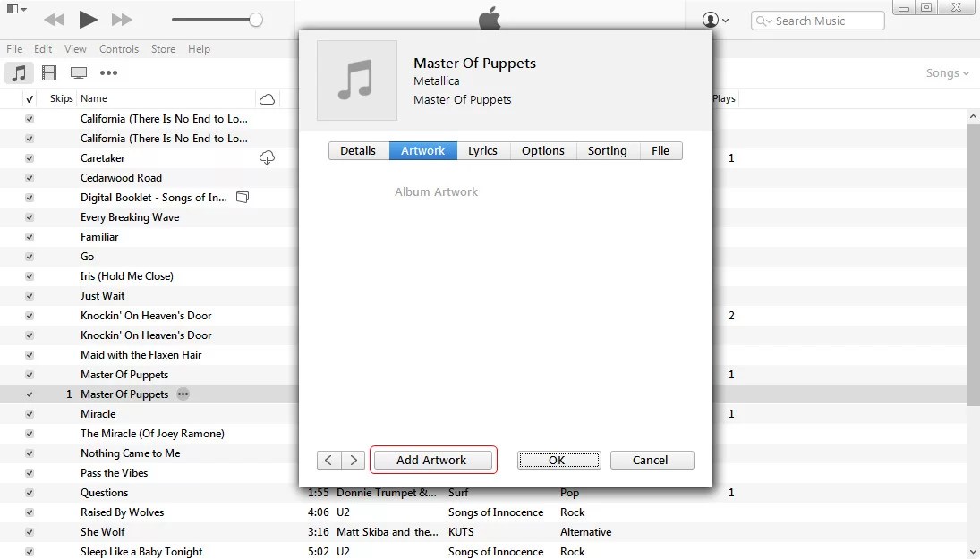Open the Apple ID account icon
This screenshot has width=980, height=559.
pyautogui.click(x=708, y=19)
